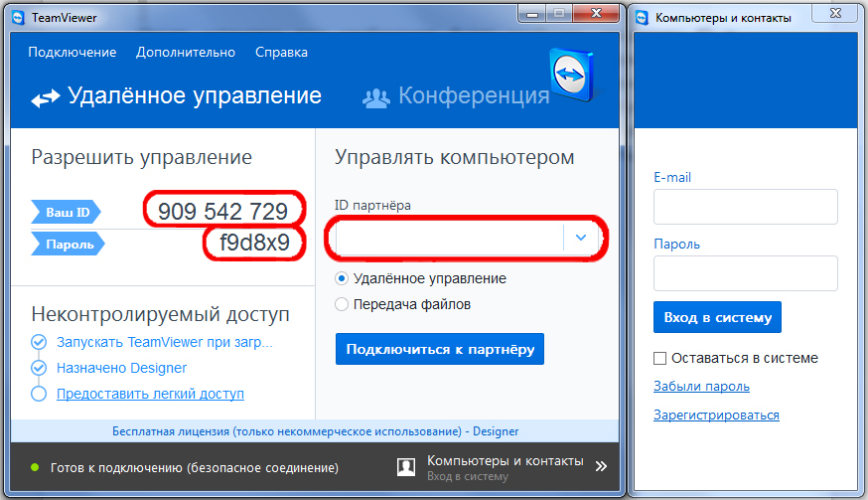This screenshot has height=500, width=868.
Task: Click Назначено Designer link
Action: tap(121, 368)
